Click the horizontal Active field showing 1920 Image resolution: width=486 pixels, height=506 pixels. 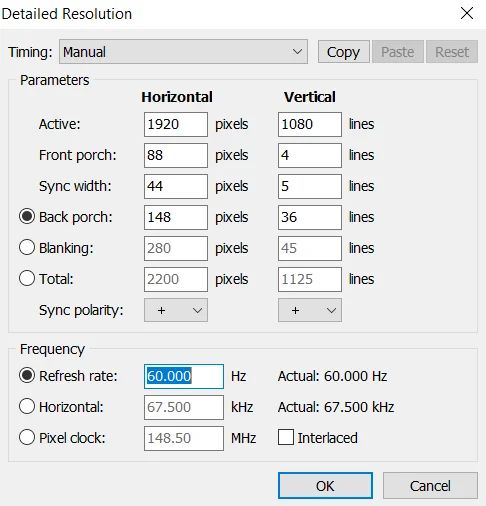pyautogui.click(x=176, y=124)
